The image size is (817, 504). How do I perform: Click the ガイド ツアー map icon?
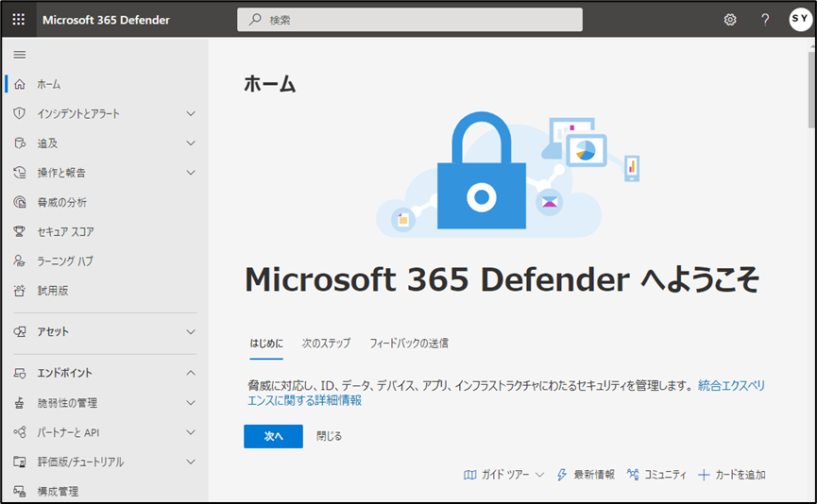click(470, 475)
